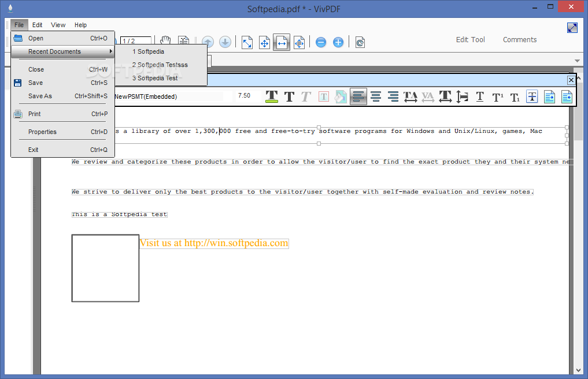Go to next page arrow
Viewport: 588px width, 379px height.
click(x=225, y=42)
